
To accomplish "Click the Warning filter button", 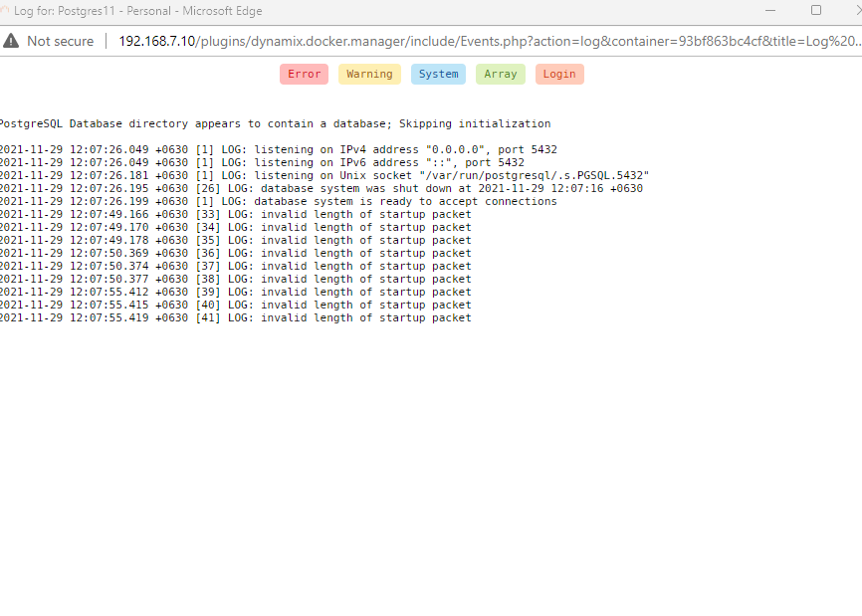I will 369,75.
